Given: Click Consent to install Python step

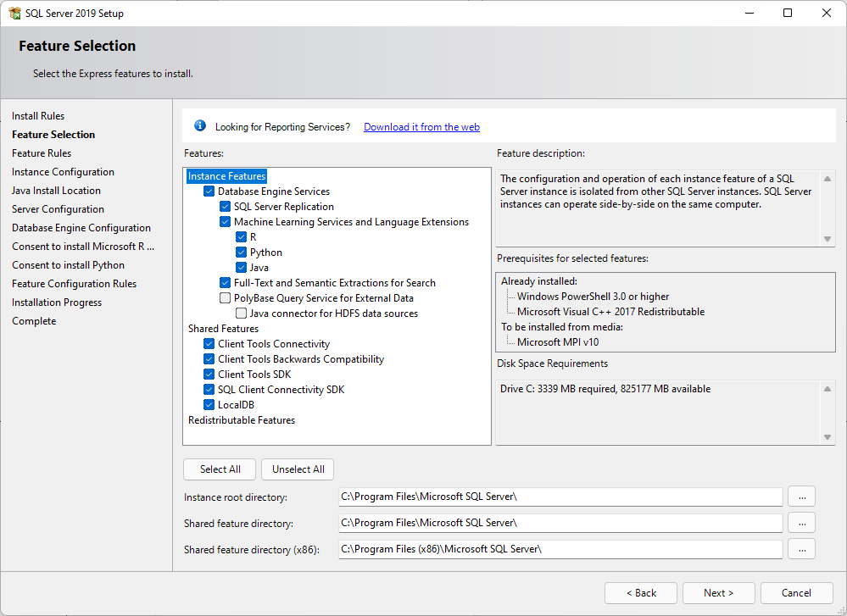Looking at the screenshot, I should click(x=69, y=265).
